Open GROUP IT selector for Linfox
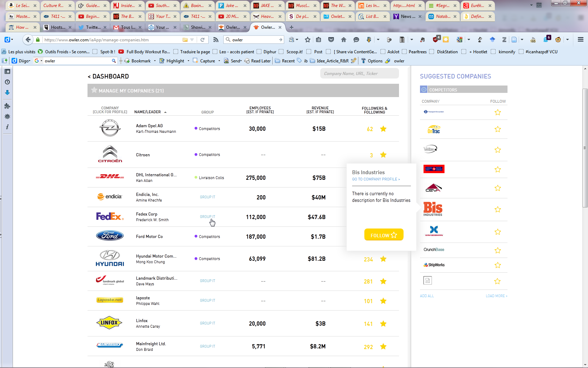588x368 pixels. coord(208,323)
